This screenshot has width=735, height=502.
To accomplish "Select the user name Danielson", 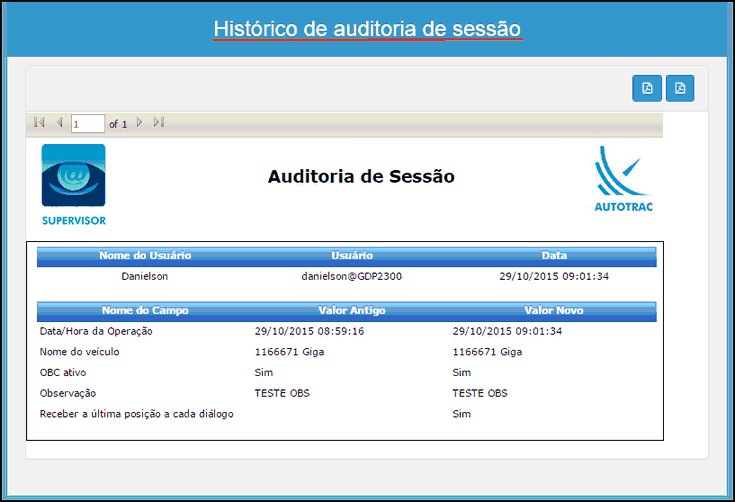I will coord(144,276).
